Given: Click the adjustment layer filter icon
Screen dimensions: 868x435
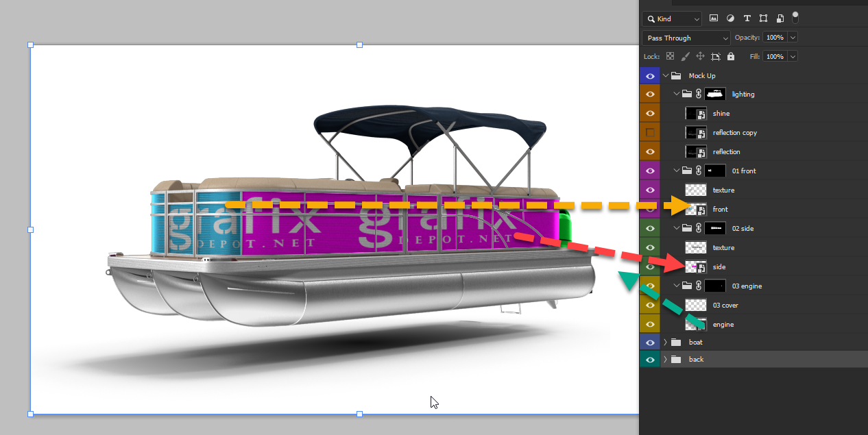Looking at the screenshot, I should 730,18.
